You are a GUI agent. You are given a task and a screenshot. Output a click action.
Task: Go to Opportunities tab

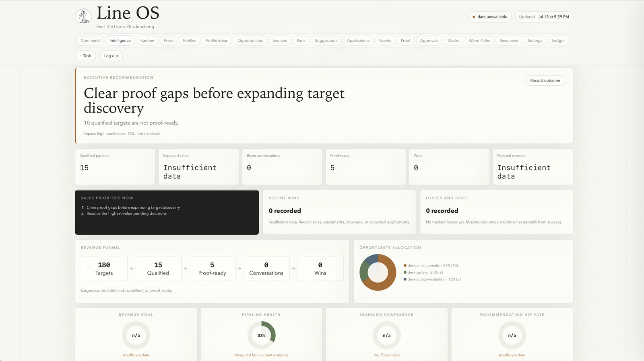(x=250, y=41)
